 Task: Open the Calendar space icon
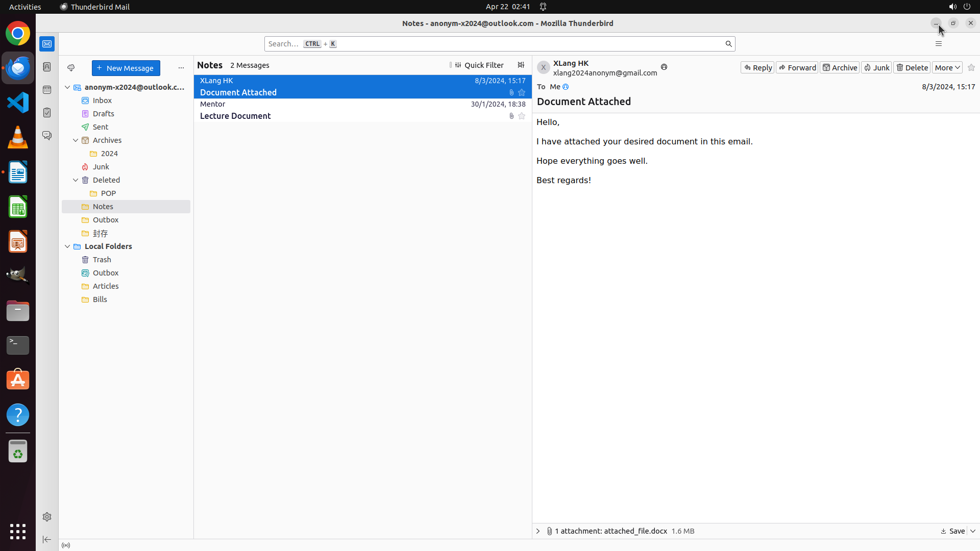(x=47, y=90)
